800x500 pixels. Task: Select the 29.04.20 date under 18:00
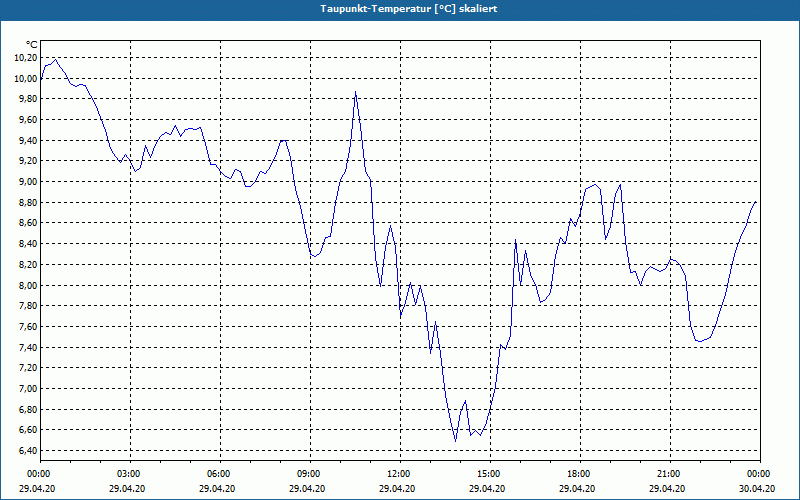point(577,488)
